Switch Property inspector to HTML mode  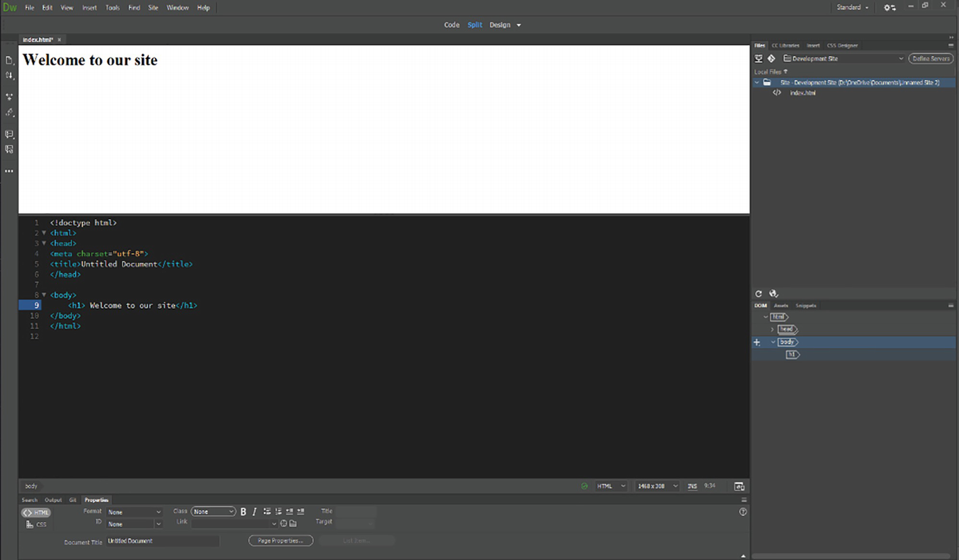tap(37, 513)
